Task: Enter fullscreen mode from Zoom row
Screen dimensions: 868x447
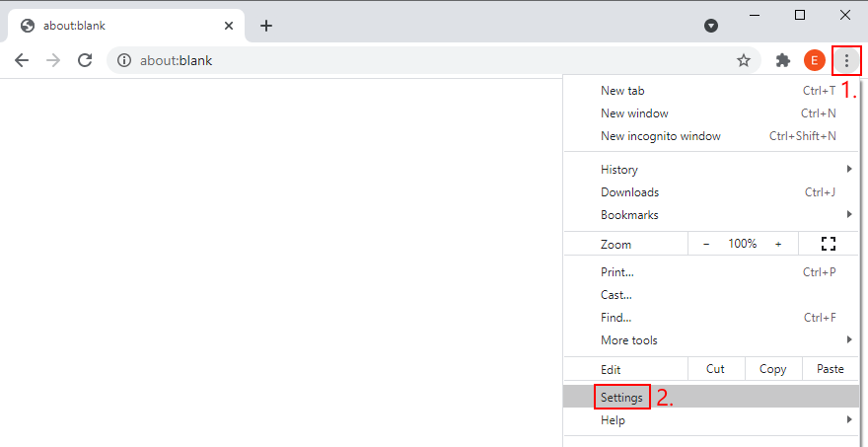Action: click(x=828, y=244)
